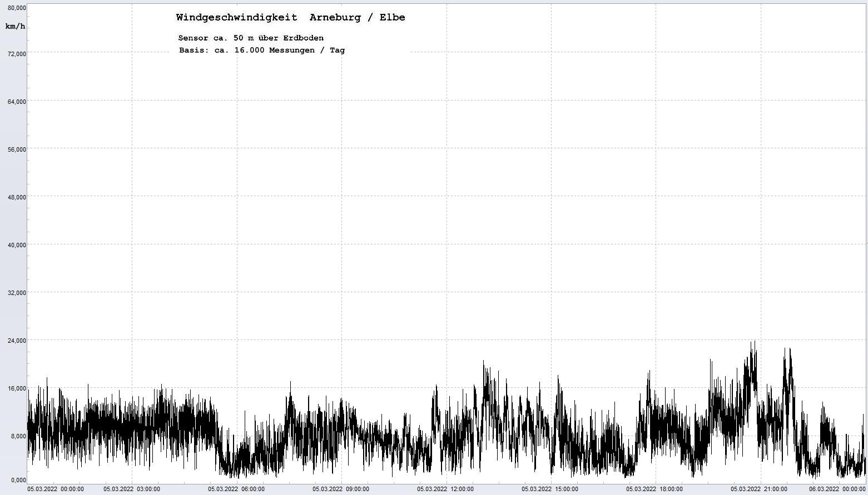Select the '05.03.2022 09:00:00' time label
The height and width of the screenshot is (495, 868).
point(340,489)
